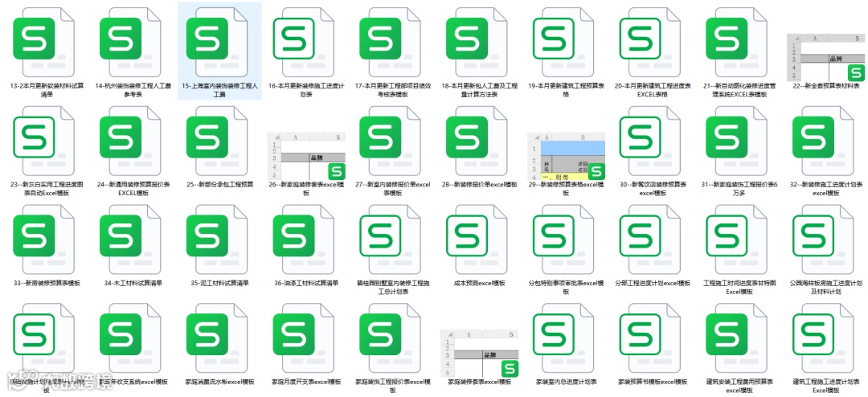This screenshot has width=868, height=397.
Task: Select the 30--新餐饮店装修预算表 file icon
Action: tap(650, 140)
